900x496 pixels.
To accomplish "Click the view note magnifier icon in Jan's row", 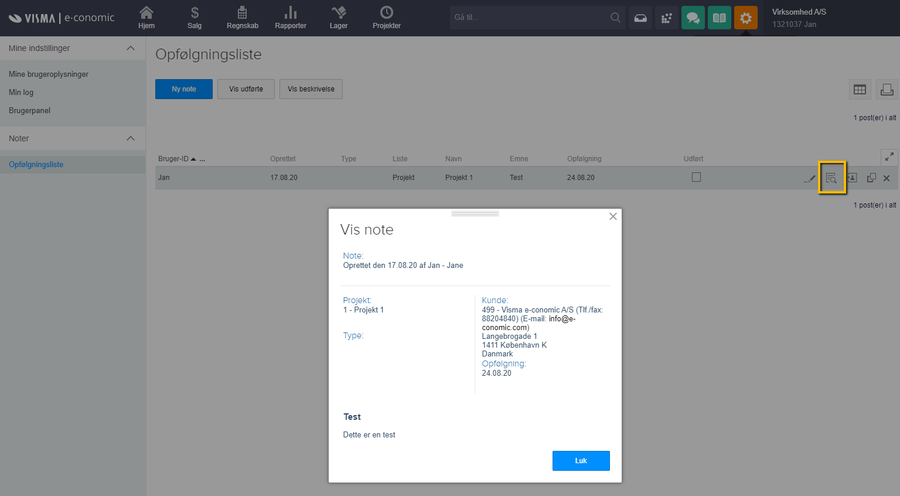I will pyautogui.click(x=831, y=178).
